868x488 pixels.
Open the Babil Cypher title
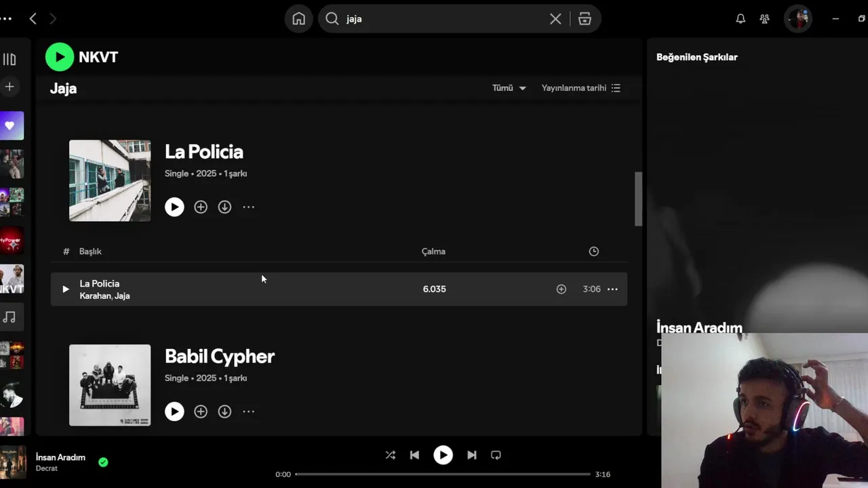pos(220,357)
